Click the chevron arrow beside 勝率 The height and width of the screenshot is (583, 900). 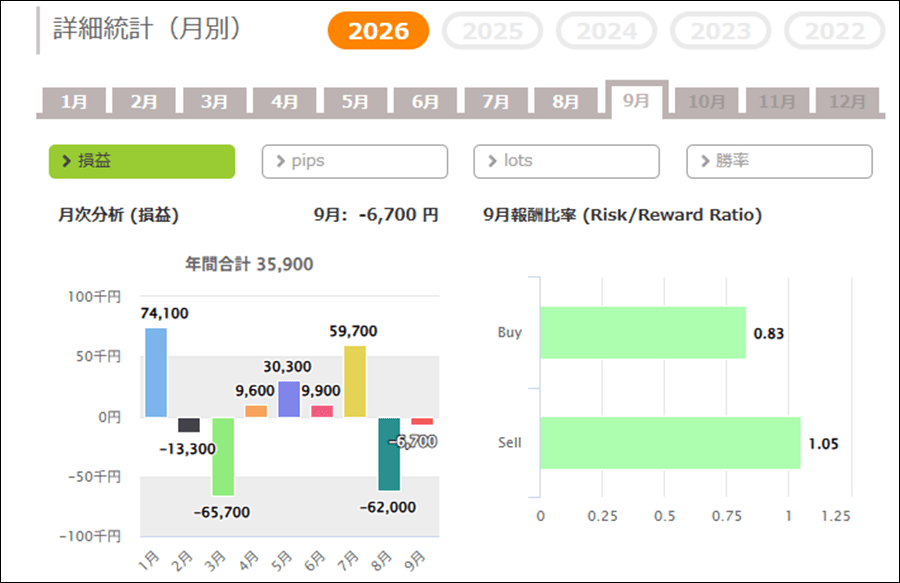pos(705,161)
